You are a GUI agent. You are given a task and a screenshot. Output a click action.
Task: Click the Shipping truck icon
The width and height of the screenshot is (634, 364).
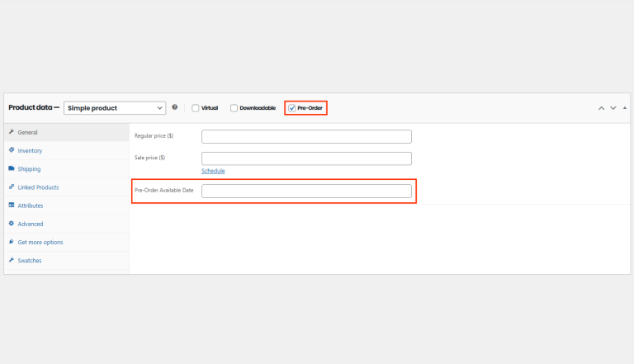coord(12,168)
